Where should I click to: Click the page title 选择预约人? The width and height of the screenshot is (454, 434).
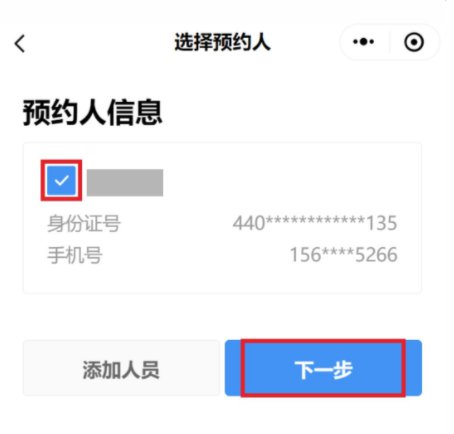(222, 42)
